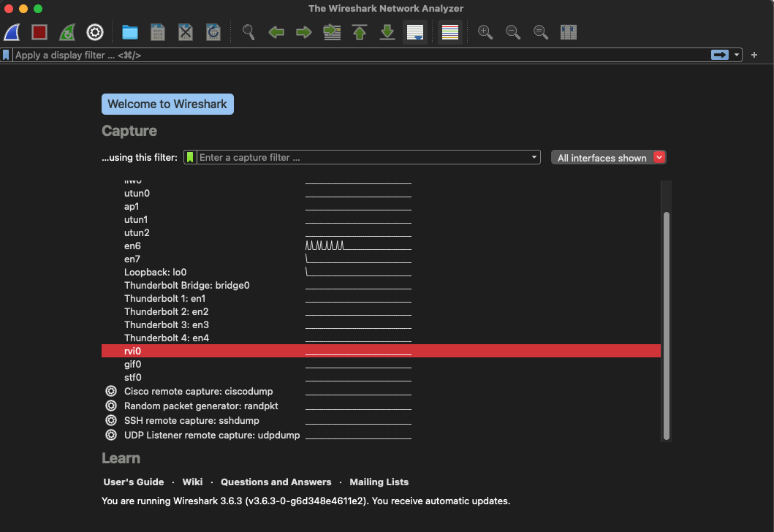Open the Mailing Lists link
The image size is (774, 532).
click(379, 482)
